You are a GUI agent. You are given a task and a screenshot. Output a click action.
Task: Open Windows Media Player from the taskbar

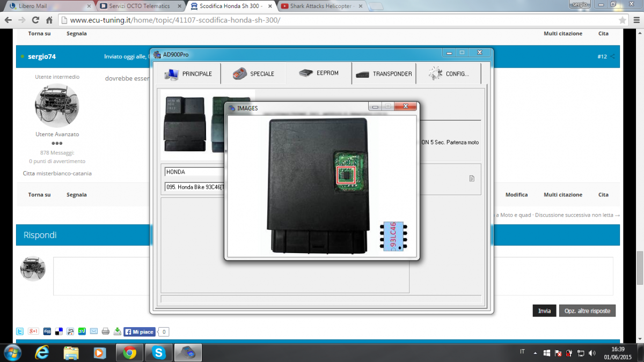pyautogui.click(x=100, y=353)
